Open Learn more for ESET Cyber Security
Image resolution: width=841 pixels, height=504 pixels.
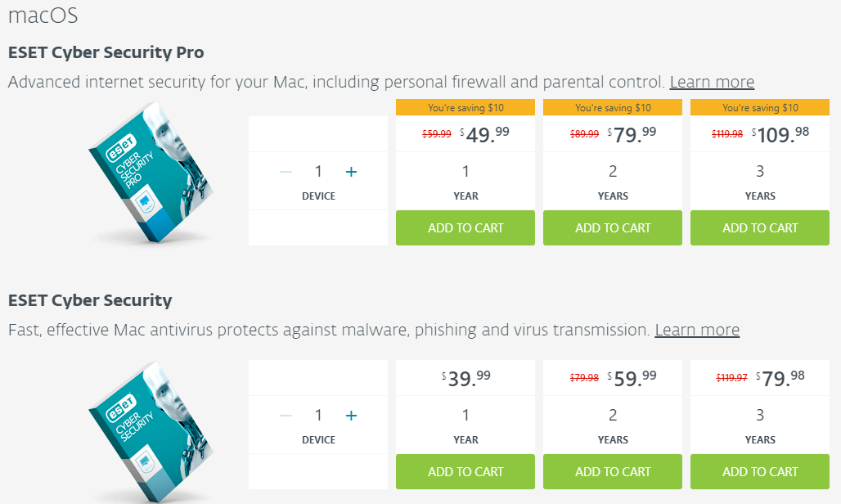tap(697, 330)
